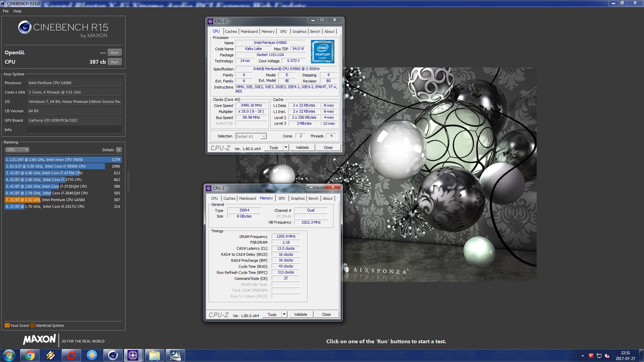
Task: Switch to SPD tab in lower CPU-Z
Action: click(282, 198)
